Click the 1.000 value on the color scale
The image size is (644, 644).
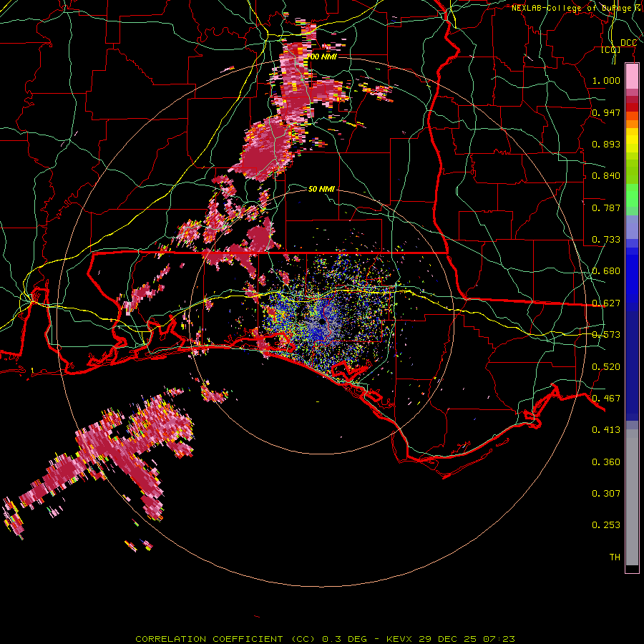[606, 80]
